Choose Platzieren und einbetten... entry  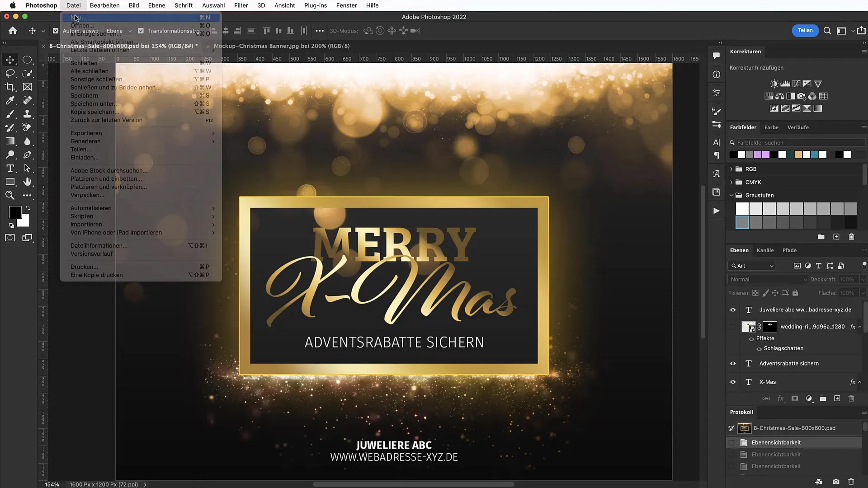click(x=142, y=179)
